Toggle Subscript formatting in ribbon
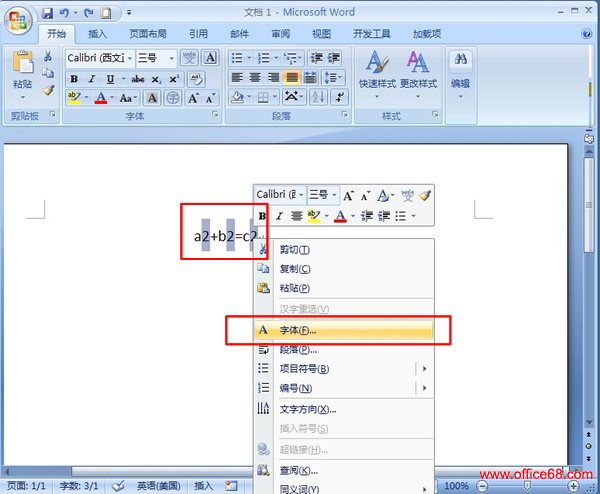The width and height of the screenshot is (600, 494). (156, 79)
